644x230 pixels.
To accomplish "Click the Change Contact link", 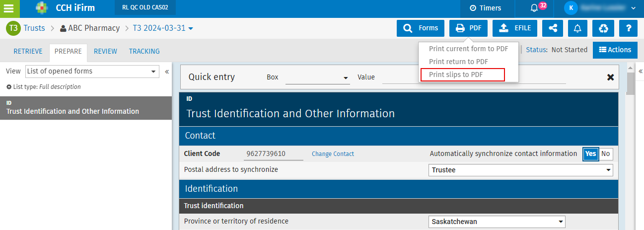I will [x=333, y=154].
